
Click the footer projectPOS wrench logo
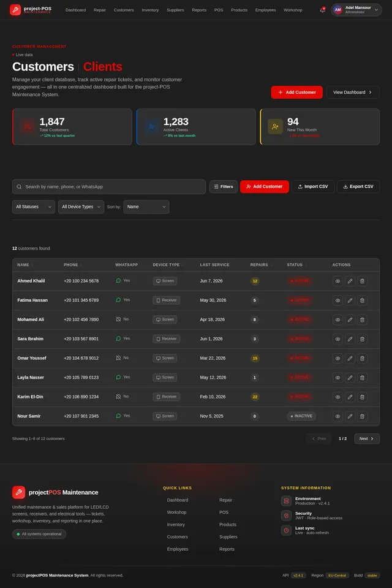tap(19, 492)
